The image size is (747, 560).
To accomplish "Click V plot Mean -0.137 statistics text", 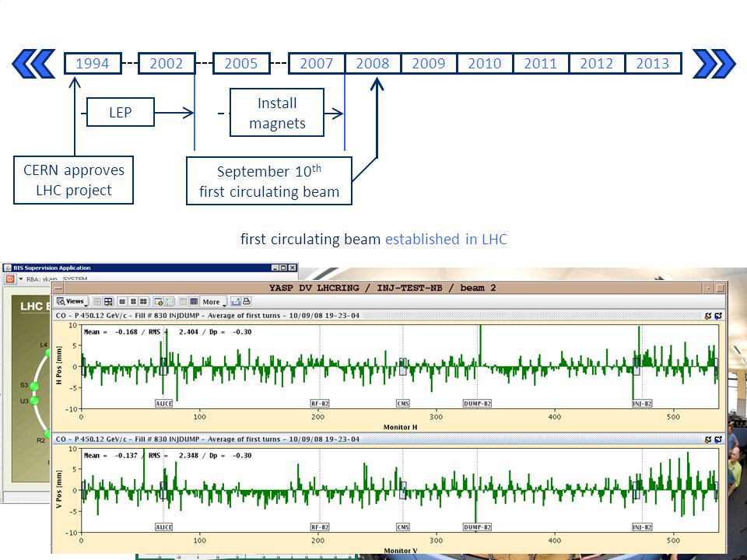I will [x=167, y=456].
